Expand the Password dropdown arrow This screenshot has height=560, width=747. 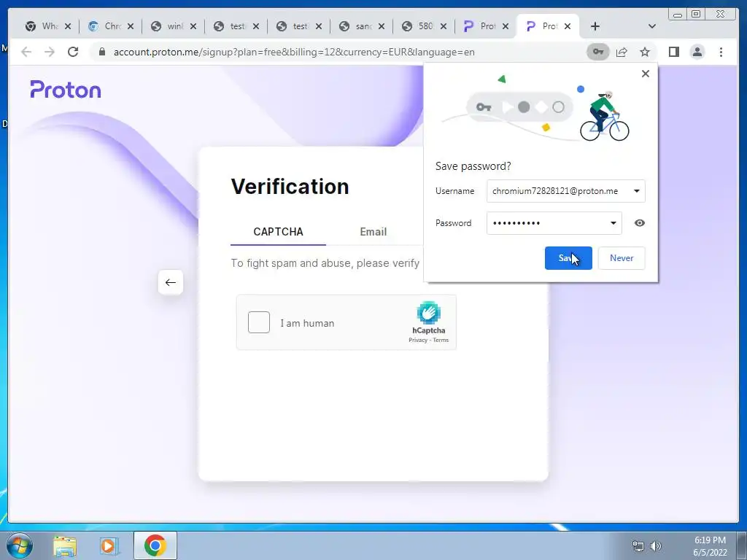(x=613, y=223)
